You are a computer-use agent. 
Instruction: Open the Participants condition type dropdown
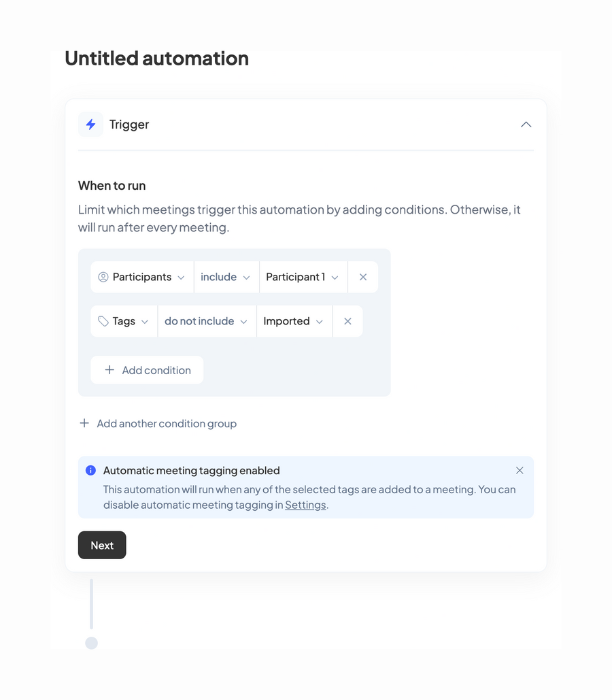141,277
